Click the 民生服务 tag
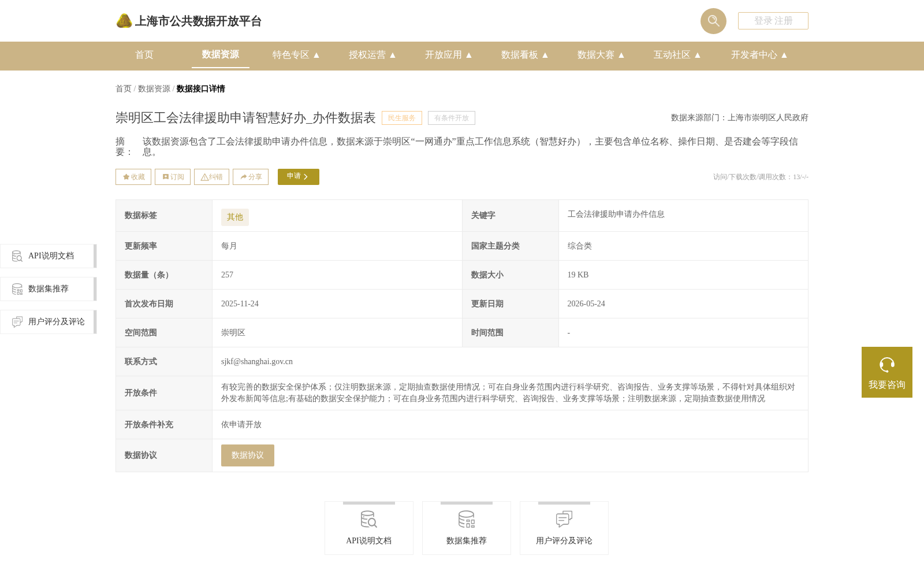 pos(402,118)
